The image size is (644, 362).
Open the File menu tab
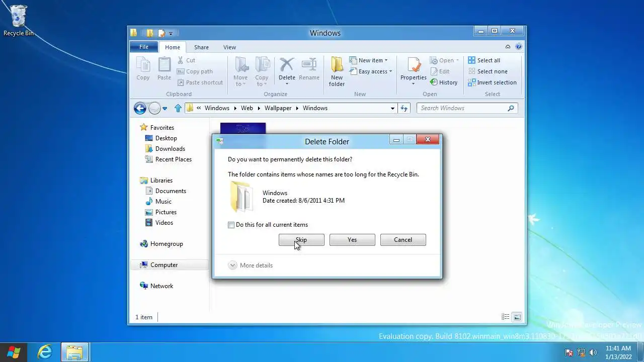[144, 47]
